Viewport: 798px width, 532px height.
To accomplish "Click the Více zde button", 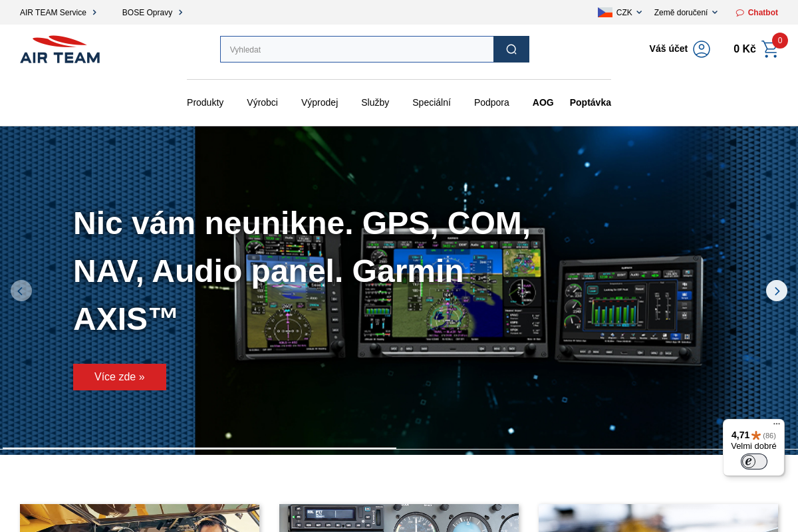I will tap(120, 377).
